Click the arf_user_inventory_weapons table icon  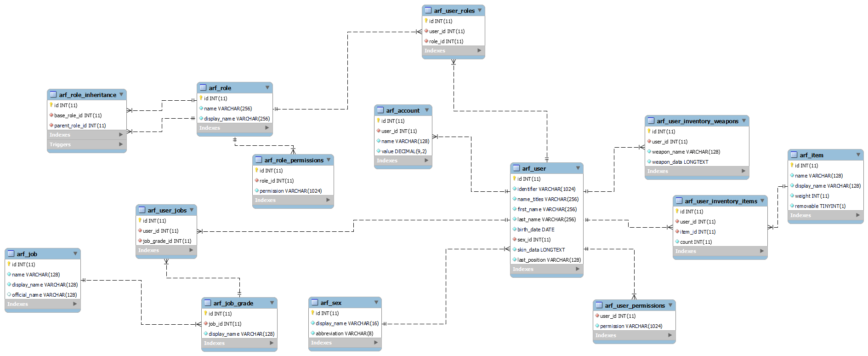(651, 121)
